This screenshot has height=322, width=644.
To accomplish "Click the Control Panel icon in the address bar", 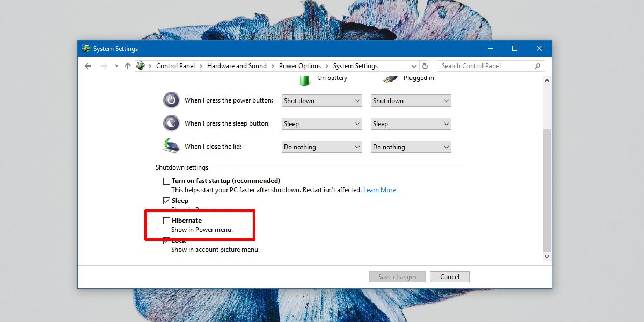I will [x=141, y=66].
